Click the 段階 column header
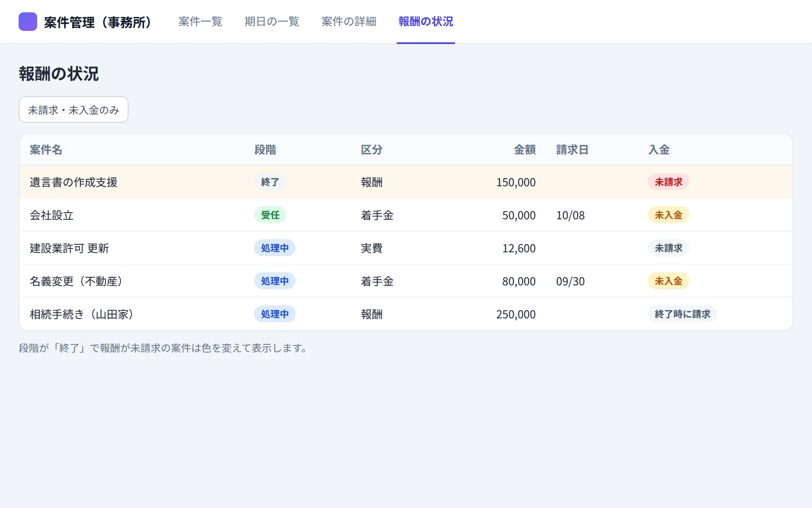 (265, 149)
